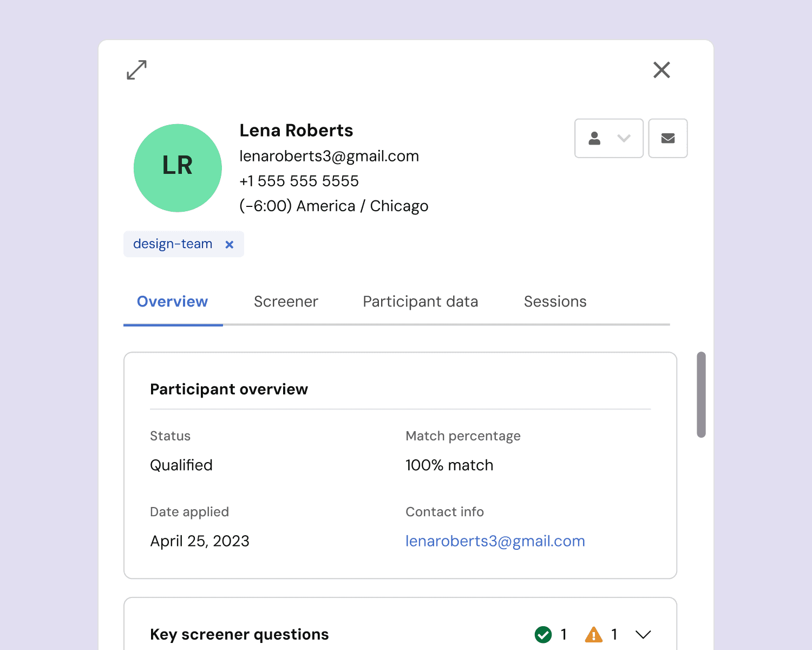This screenshot has height=650, width=812.
Task: Click the LR avatar circle
Action: click(178, 168)
